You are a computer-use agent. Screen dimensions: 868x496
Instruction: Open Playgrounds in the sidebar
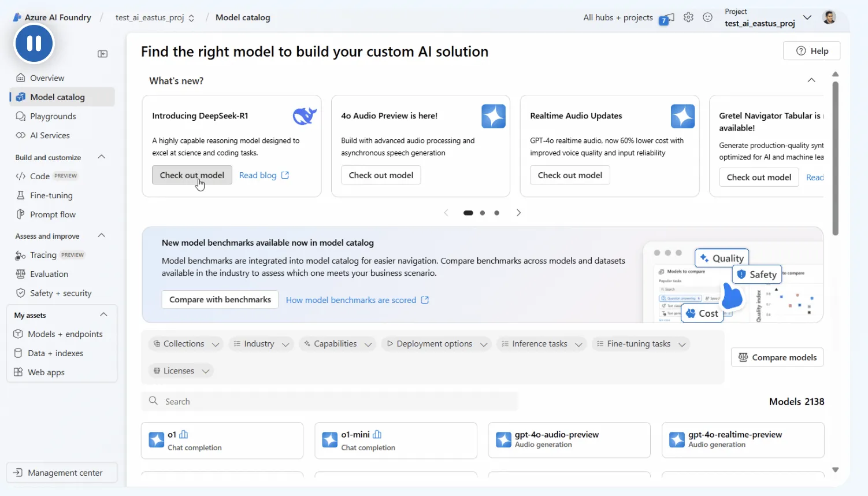[53, 116]
